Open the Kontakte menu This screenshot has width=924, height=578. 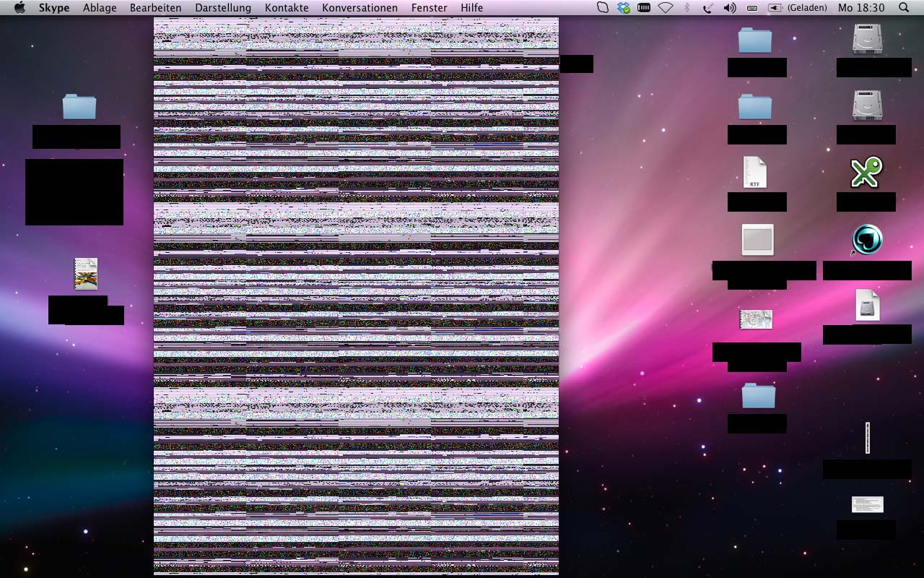point(287,7)
